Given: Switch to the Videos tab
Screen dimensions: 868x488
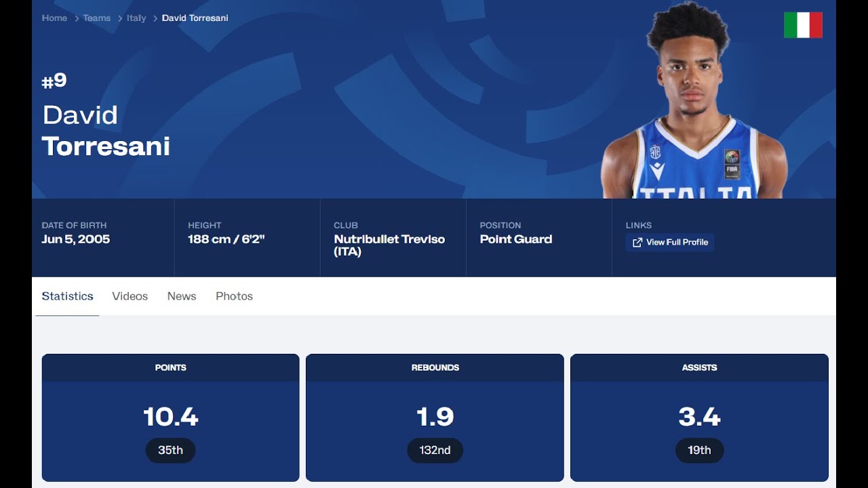Looking at the screenshot, I should click(x=130, y=296).
